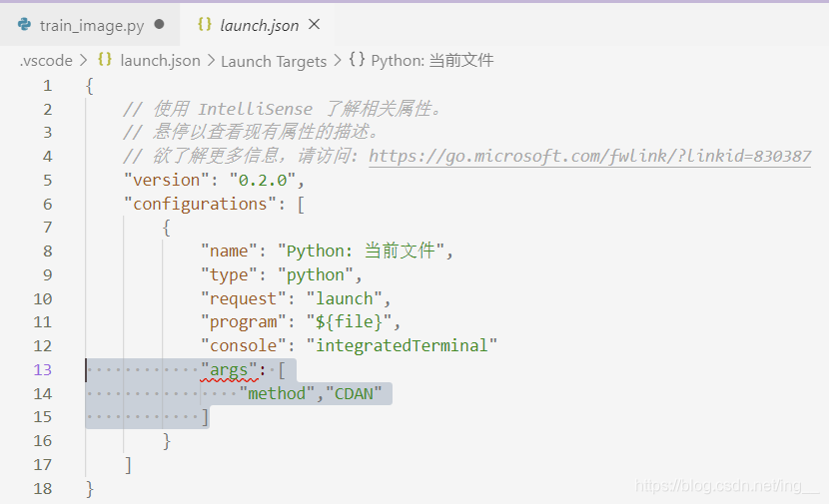Click braces icon beside launch.json breadcrumb
Image resolution: width=829 pixels, height=504 pixels.
pos(105,61)
